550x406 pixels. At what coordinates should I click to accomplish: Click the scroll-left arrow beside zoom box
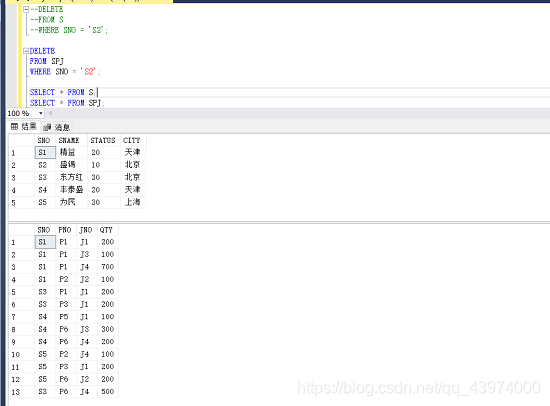pyautogui.click(x=51, y=113)
